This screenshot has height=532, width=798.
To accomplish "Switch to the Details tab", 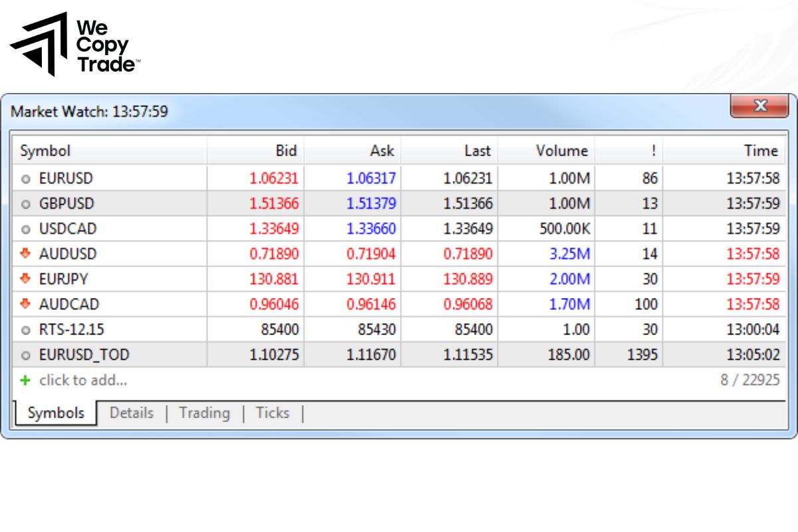I will coord(131,413).
